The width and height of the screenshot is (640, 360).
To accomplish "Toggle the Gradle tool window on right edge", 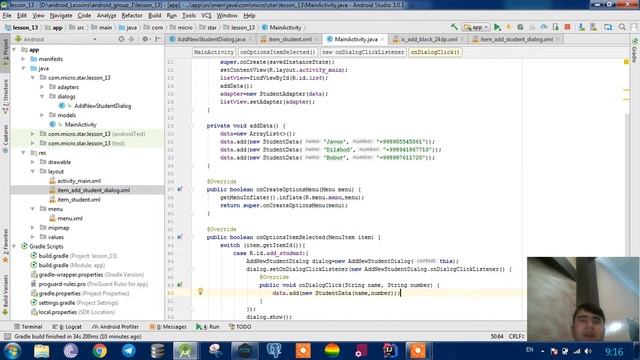I will click(x=635, y=51).
